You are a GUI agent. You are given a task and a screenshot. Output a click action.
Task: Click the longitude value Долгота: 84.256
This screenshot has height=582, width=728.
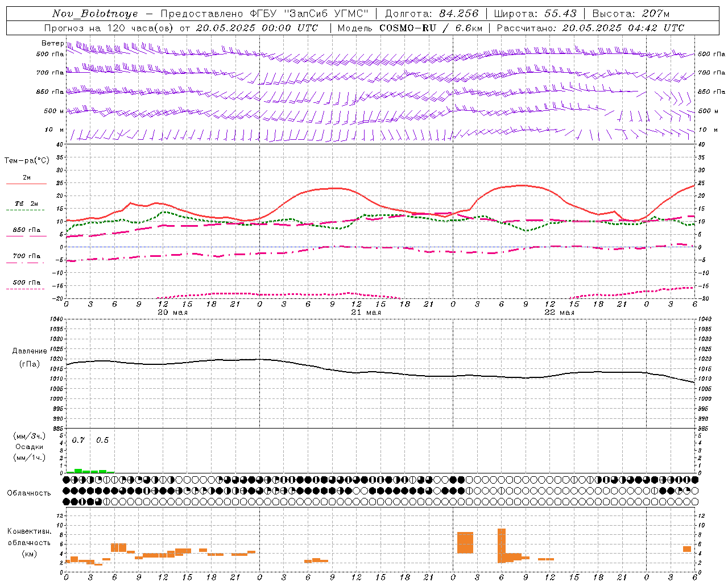pos(432,14)
